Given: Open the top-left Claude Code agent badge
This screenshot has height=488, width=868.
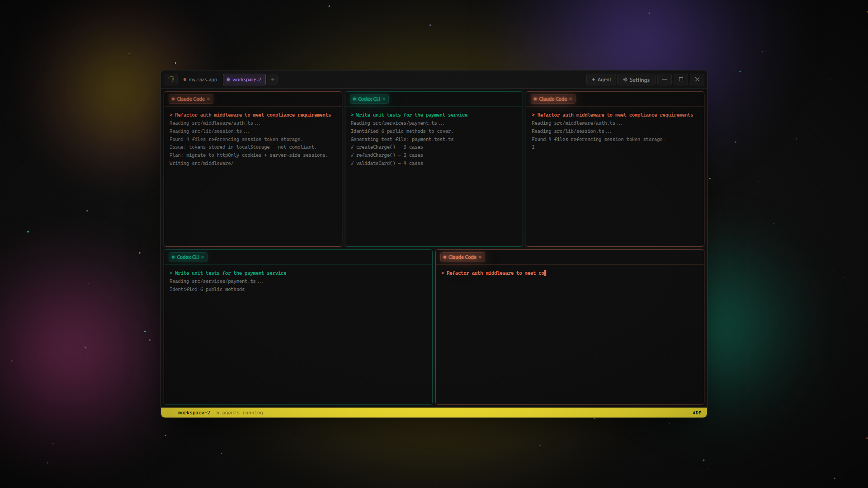Looking at the screenshot, I should [190, 99].
